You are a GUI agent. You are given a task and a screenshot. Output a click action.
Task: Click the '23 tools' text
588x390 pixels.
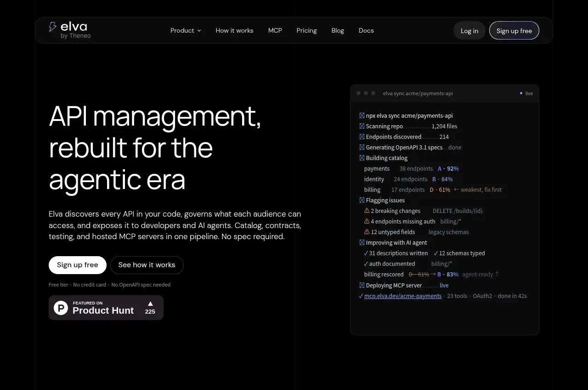coord(457,296)
